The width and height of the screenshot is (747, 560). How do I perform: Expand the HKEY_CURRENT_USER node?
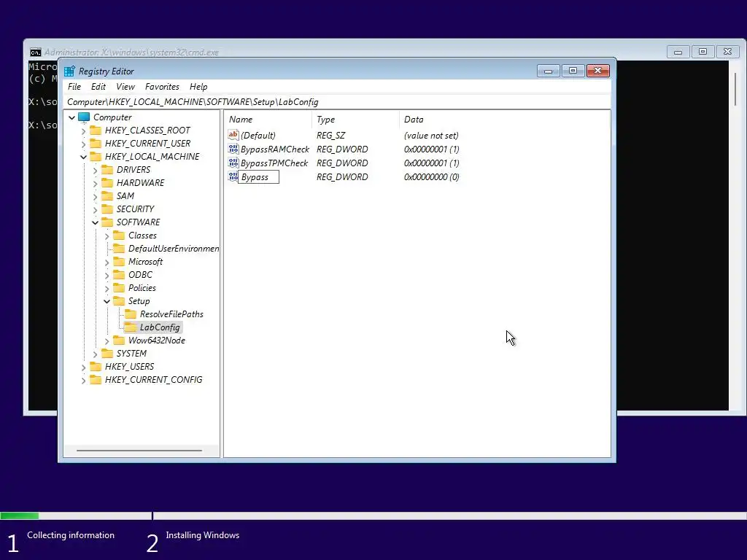coord(83,144)
